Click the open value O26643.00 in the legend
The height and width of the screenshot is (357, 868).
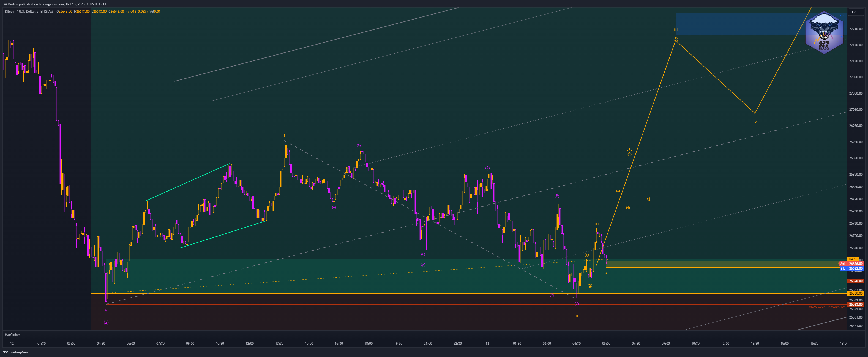click(x=64, y=12)
